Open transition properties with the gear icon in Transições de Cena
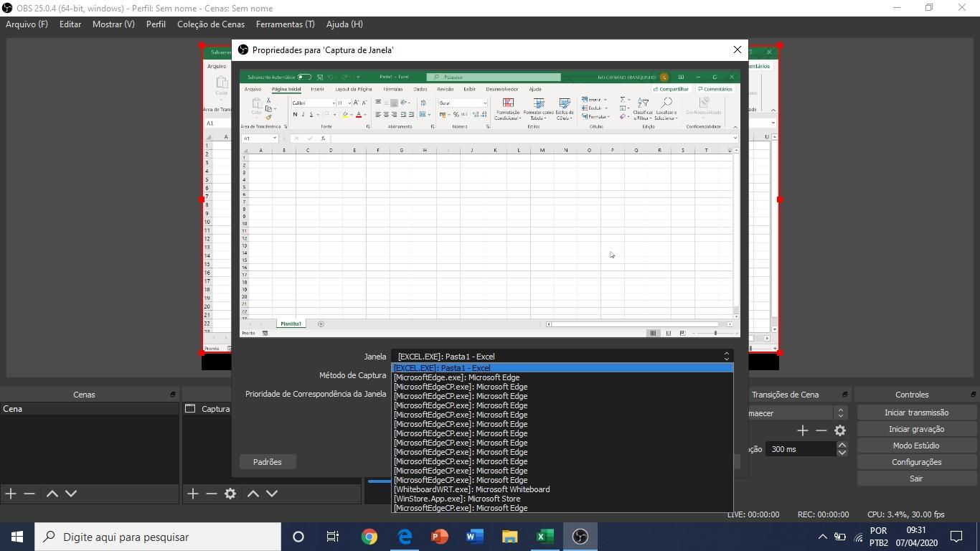 (x=840, y=430)
